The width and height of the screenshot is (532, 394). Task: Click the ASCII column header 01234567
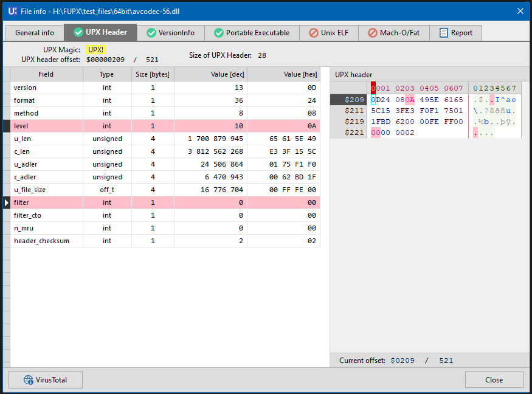point(495,88)
